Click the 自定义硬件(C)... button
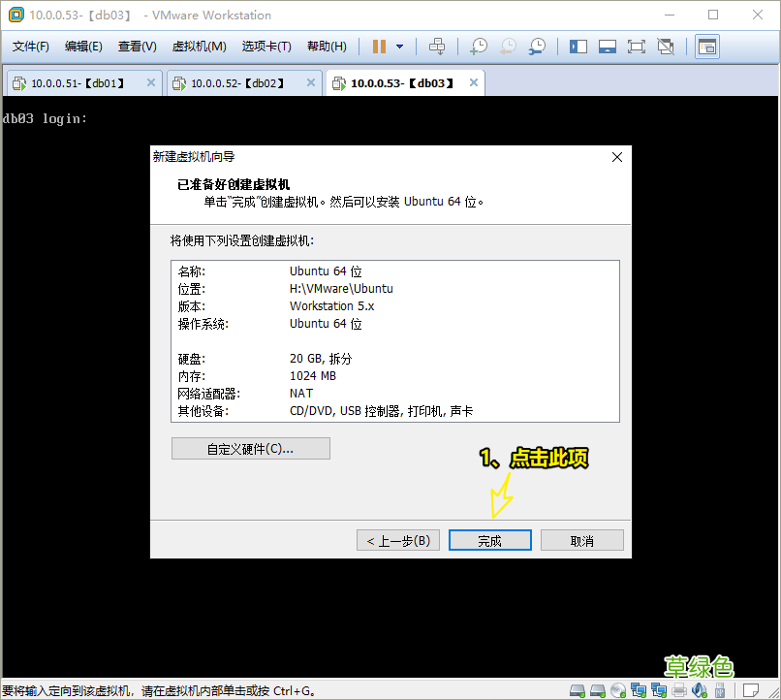 [x=251, y=448]
